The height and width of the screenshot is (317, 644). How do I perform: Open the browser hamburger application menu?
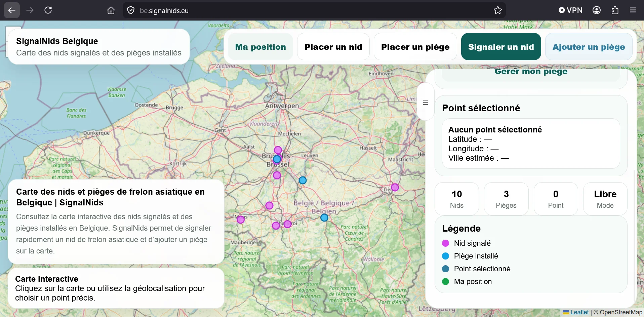[633, 10]
